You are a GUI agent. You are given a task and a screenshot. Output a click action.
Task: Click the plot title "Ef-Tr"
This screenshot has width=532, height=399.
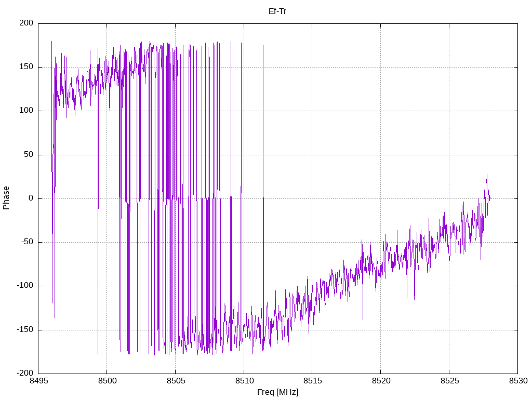point(277,11)
